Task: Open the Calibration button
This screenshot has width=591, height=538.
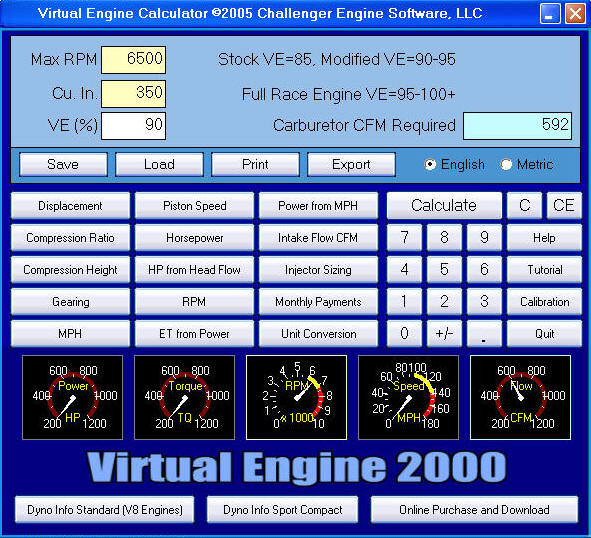Action: [544, 302]
